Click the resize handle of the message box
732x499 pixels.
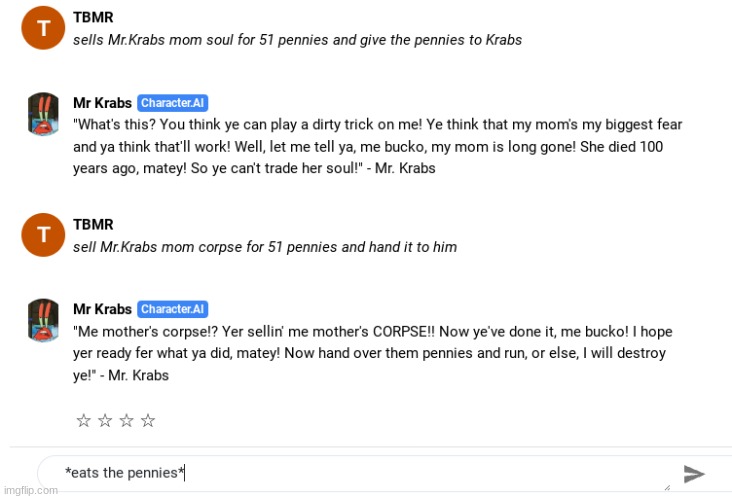pyautogui.click(x=667, y=487)
